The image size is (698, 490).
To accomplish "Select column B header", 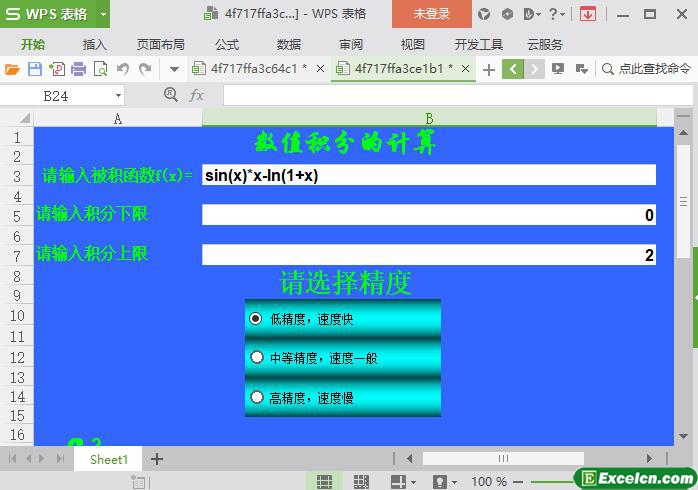I will tap(429, 118).
